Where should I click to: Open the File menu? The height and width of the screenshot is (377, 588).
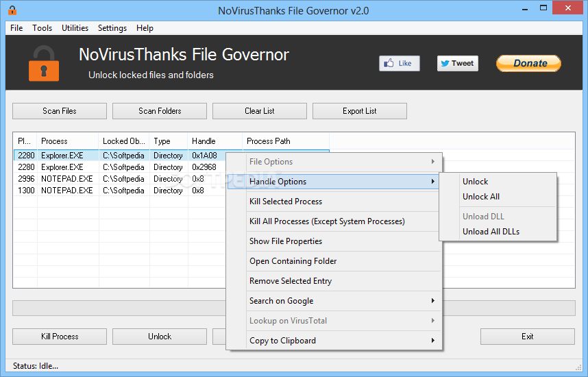pos(16,28)
